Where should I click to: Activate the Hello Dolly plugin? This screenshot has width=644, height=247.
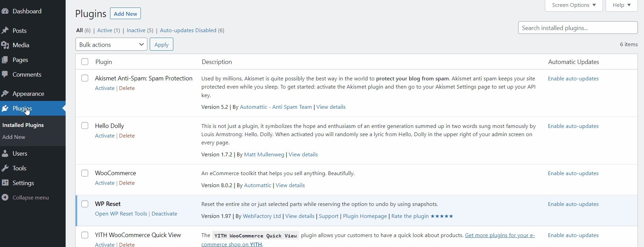coord(105,136)
